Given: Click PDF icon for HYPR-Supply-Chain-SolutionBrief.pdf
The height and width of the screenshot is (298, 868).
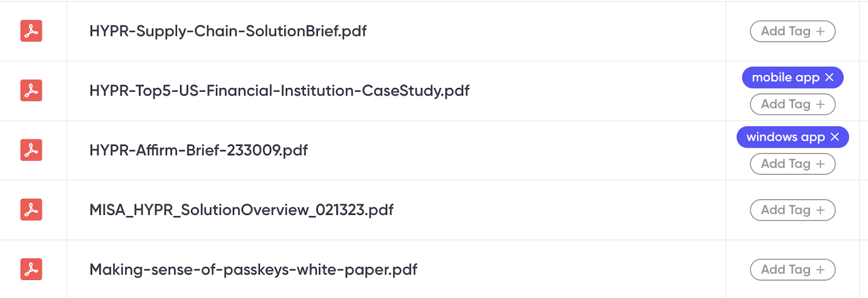Looking at the screenshot, I should [31, 31].
